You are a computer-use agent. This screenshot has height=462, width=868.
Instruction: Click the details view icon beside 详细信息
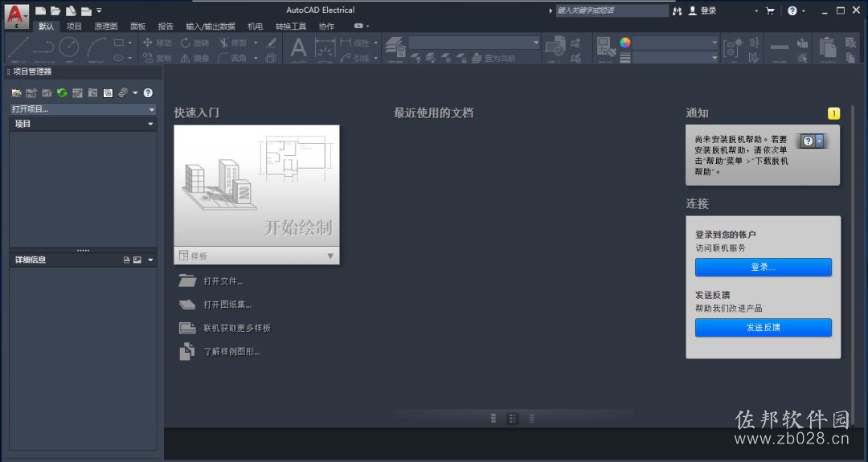pos(126,260)
